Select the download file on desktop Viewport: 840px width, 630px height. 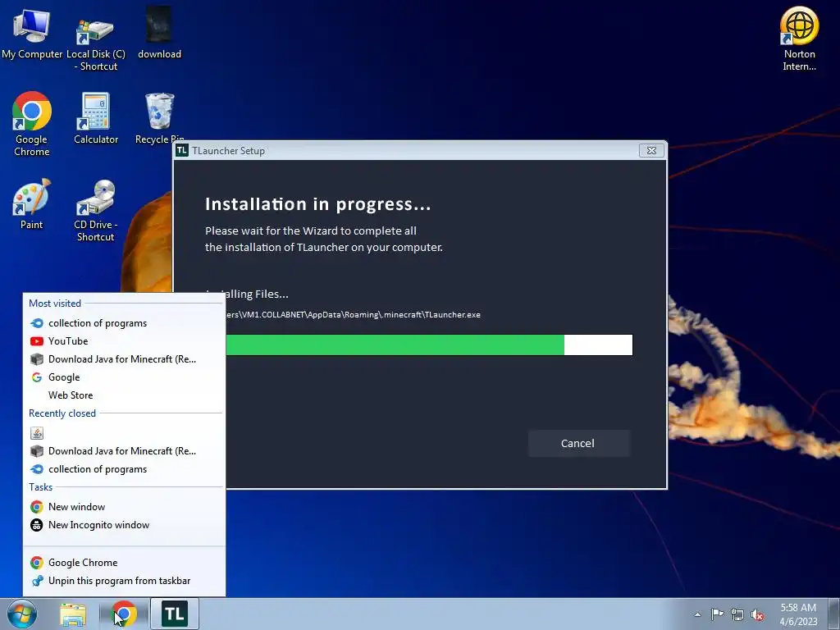click(159, 33)
